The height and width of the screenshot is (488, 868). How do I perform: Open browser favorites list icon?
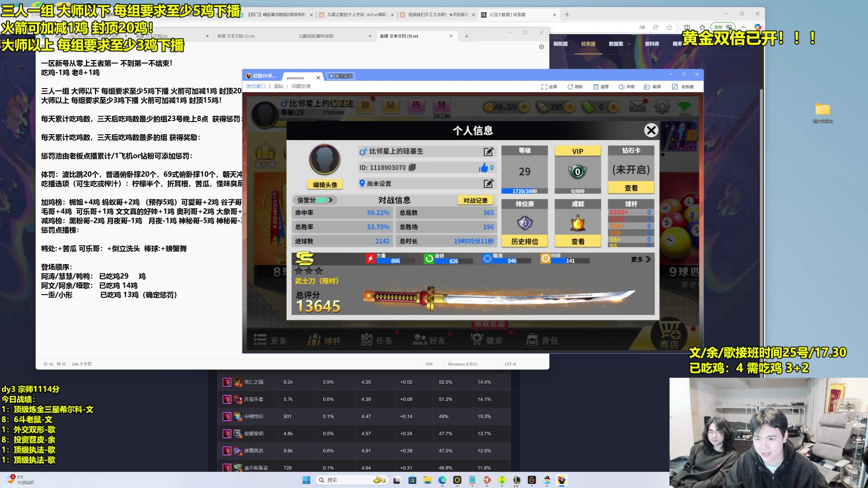coord(702,28)
